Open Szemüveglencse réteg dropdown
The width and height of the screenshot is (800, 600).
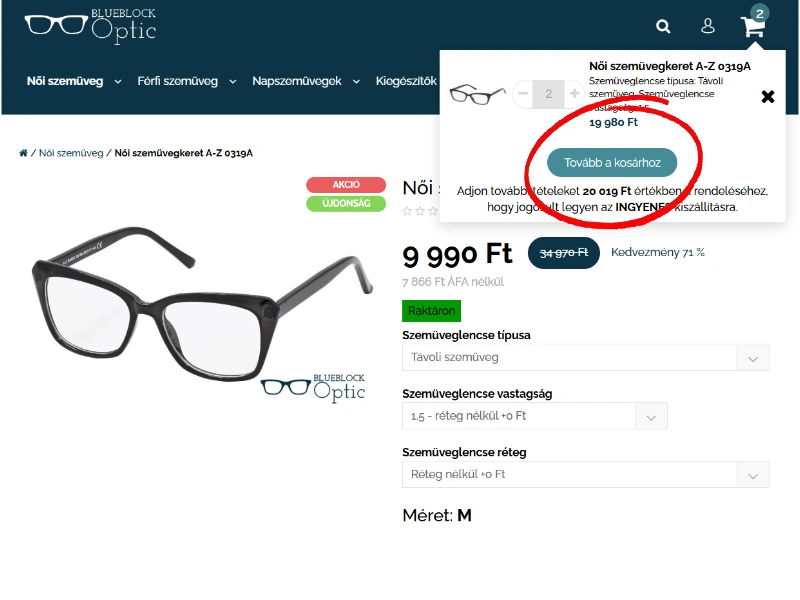586,474
